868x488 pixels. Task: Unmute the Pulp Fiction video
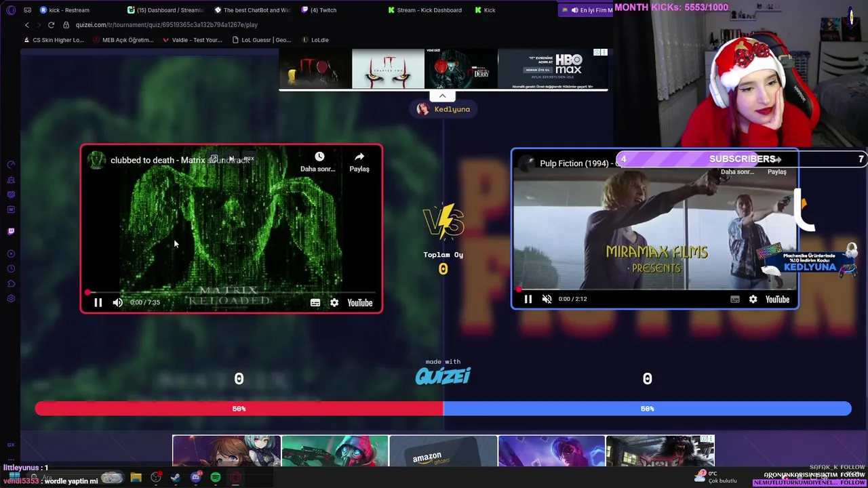pyautogui.click(x=547, y=299)
